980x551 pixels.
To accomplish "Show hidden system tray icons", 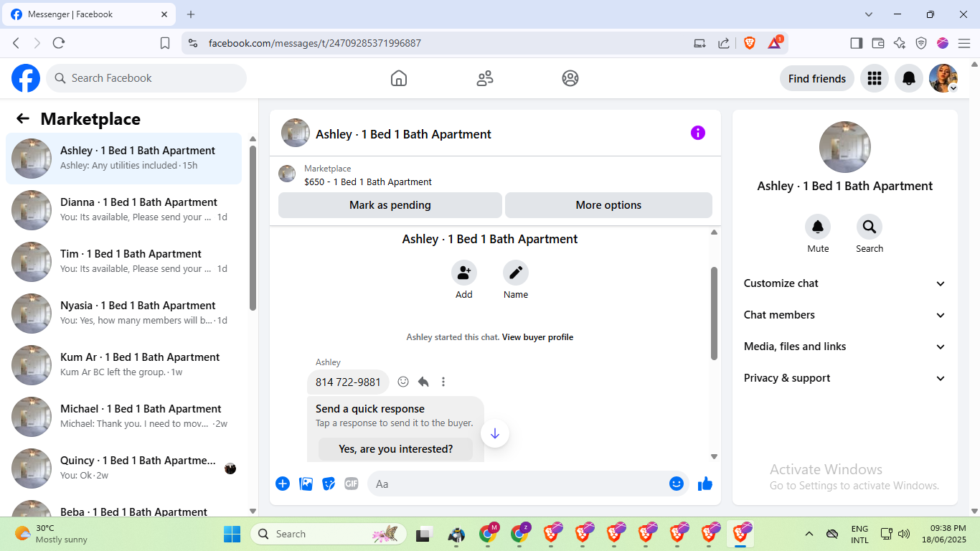I will coord(809,534).
